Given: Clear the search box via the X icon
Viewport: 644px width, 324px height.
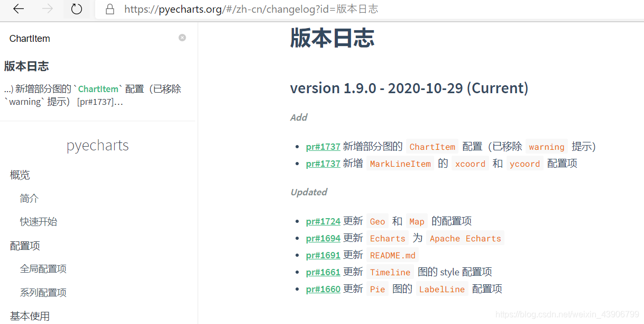Looking at the screenshot, I should [182, 37].
